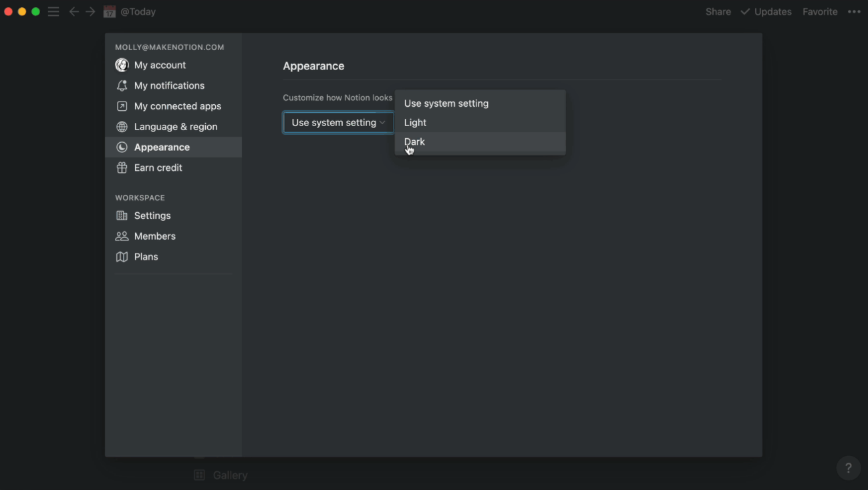Choose Use system setting from the list
868x490 pixels.
[480, 103]
